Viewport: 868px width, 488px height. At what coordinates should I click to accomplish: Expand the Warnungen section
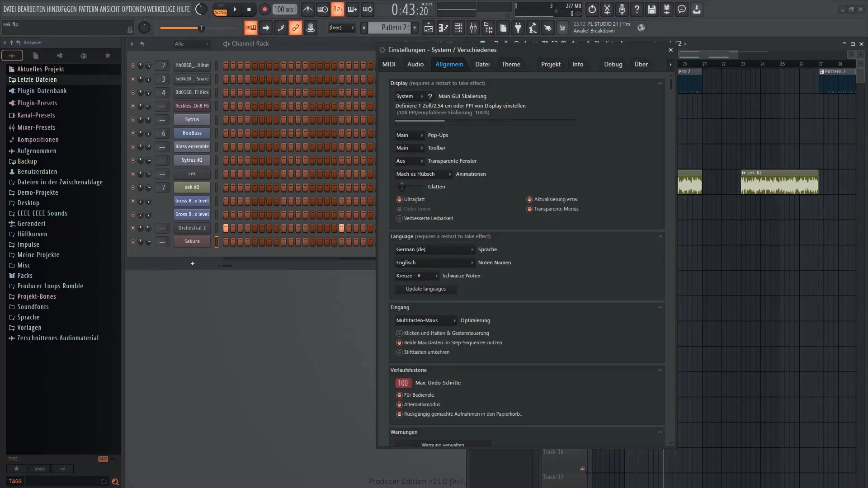point(660,432)
